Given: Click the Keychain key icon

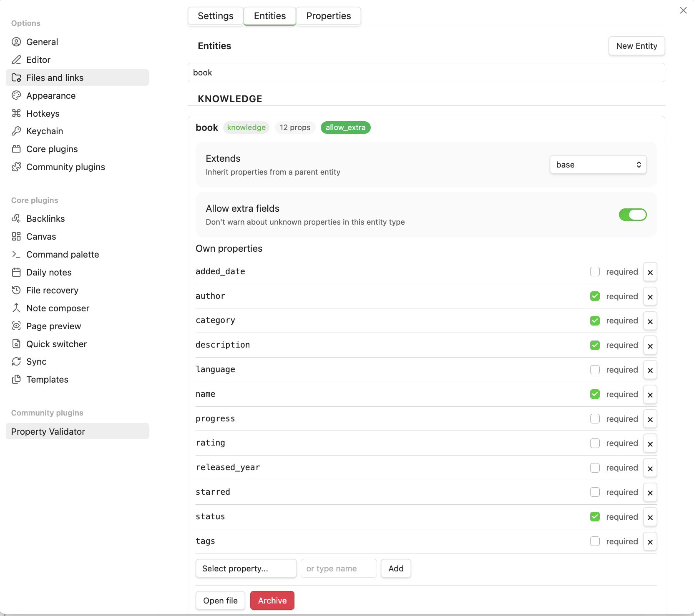Looking at the screenshot, I should [x=16, y=131].
